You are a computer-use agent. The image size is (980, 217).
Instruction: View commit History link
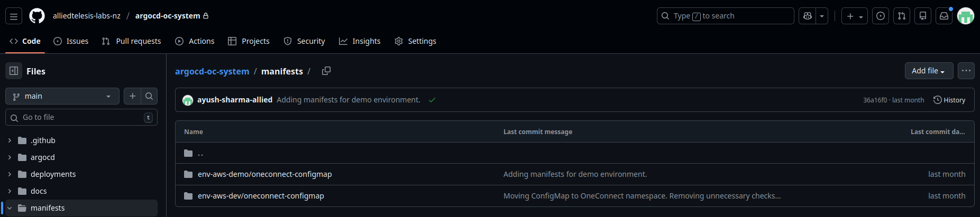[x=949, y=100]
